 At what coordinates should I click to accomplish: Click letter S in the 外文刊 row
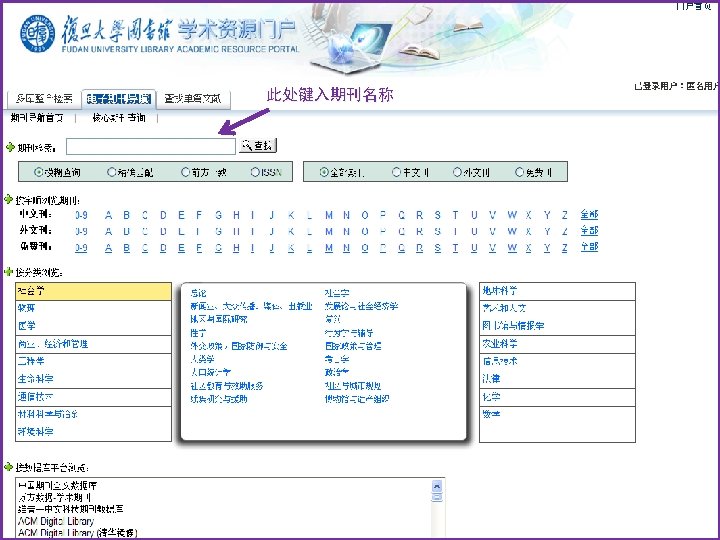point(438,231)
